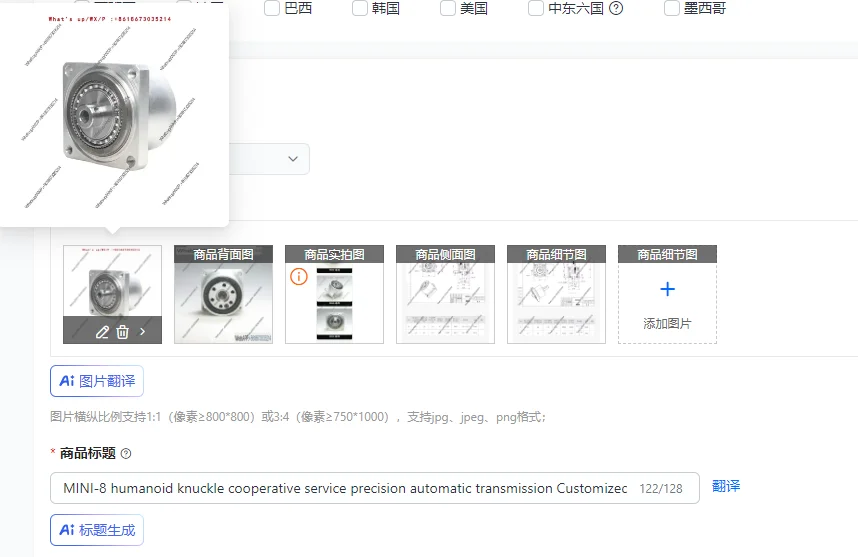
Task: Click the image ratio hint text 图片横纵比例支持
Action: [x=298, y=417]
